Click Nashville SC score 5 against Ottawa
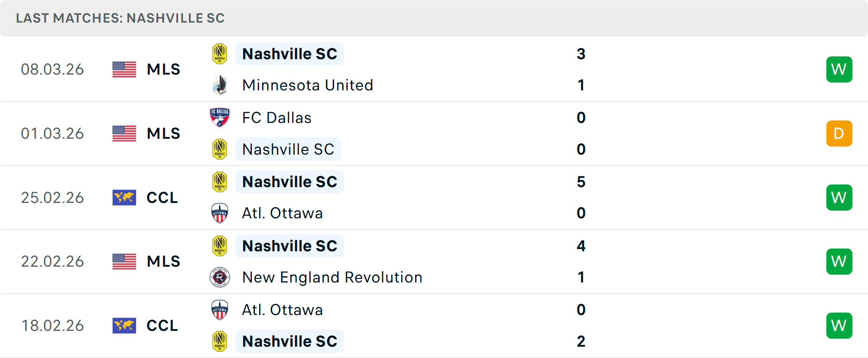 click(581, 182)
